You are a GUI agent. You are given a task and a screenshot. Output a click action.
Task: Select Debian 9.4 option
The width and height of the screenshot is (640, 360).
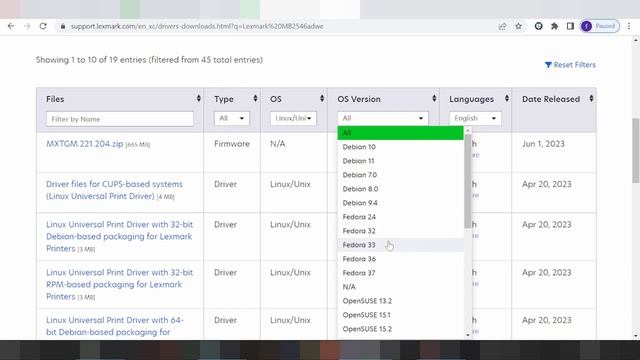(400, 203)
